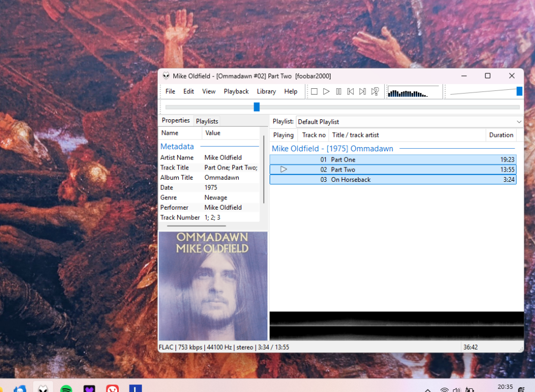Open the Playback menu

point(236,91)
